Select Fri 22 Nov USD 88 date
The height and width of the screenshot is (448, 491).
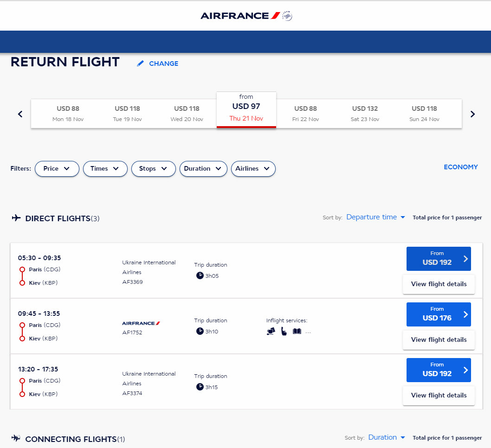coord(306,114)
